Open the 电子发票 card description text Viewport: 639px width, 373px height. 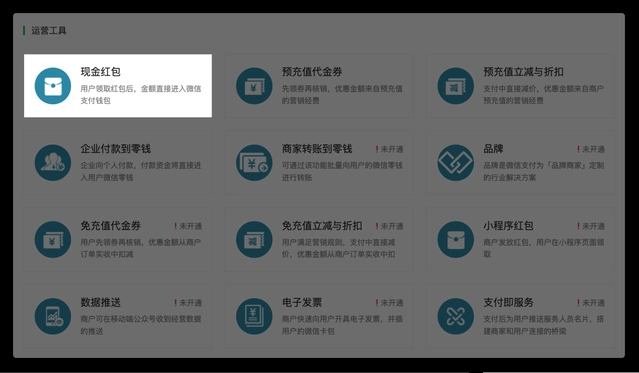342,325
